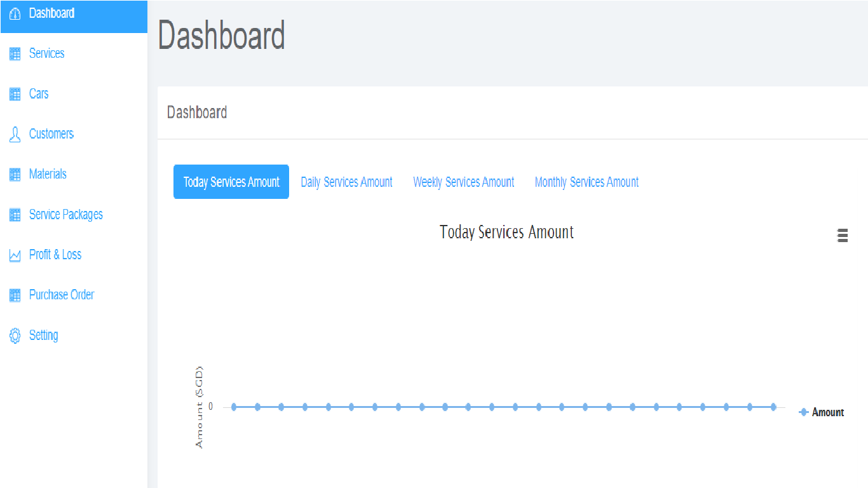Switch to Weekly Services Amount tab
Image resolution: width=868 pixels, height=488 pixels.
[x=463, y=182]
